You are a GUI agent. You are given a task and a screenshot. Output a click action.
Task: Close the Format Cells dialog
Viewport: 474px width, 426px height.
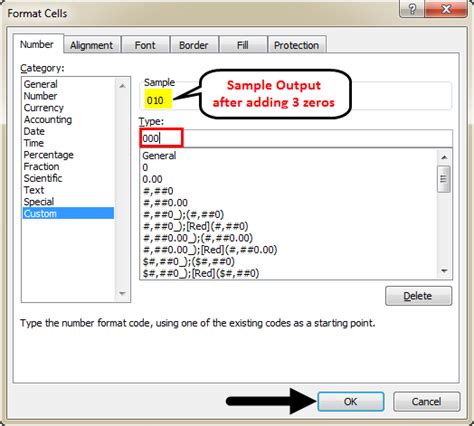446,8
